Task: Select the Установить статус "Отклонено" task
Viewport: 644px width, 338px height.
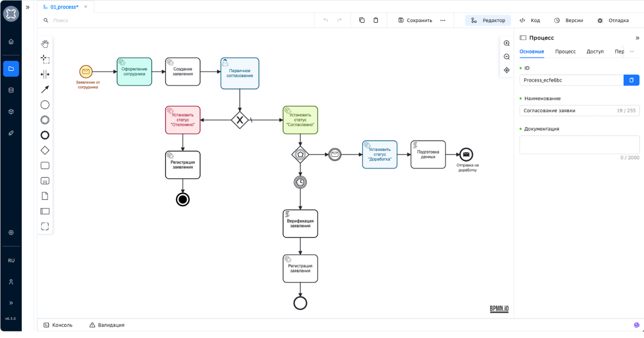Action: [183, 120]
